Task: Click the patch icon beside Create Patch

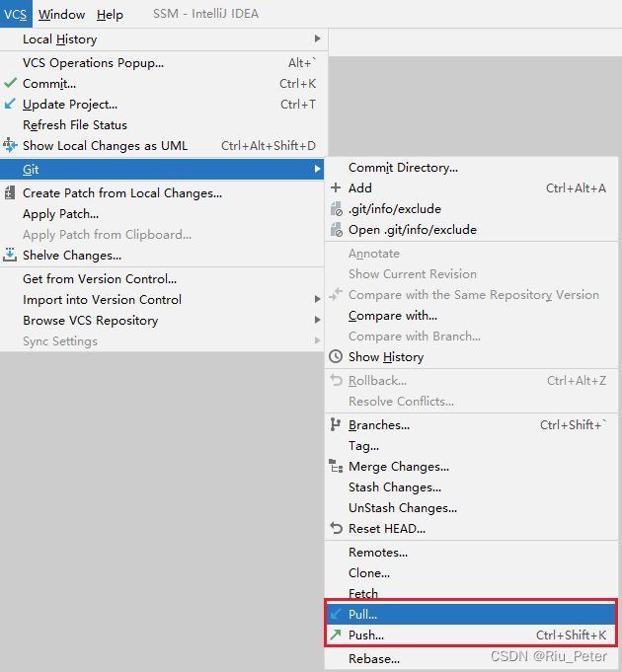Action: pyautogui.click(x=10, y=193)
